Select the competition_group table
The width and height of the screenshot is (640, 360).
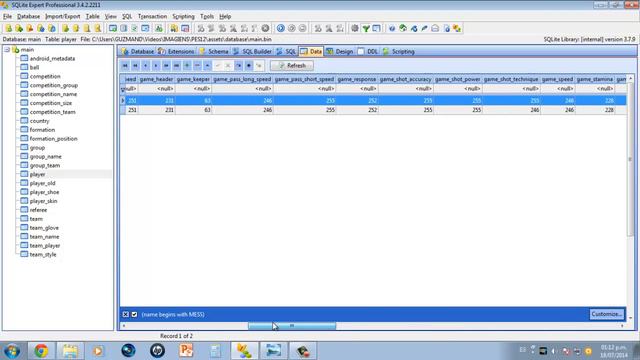(x=53, y=85)
